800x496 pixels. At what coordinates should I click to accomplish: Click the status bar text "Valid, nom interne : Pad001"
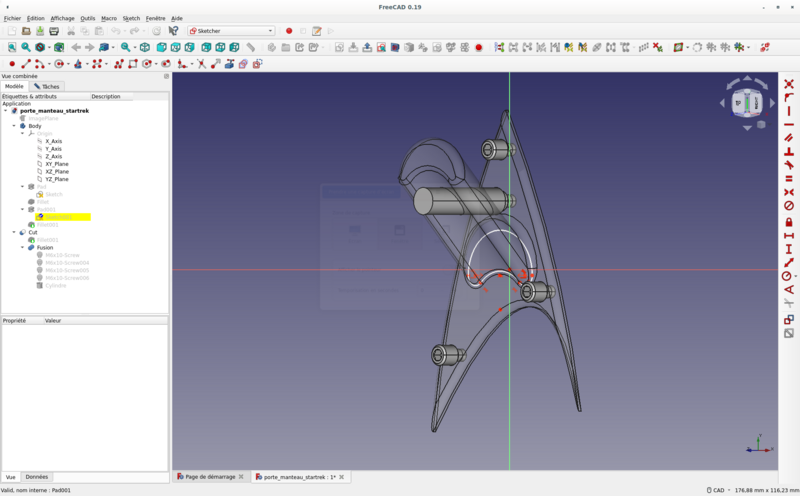coord(36,490)
